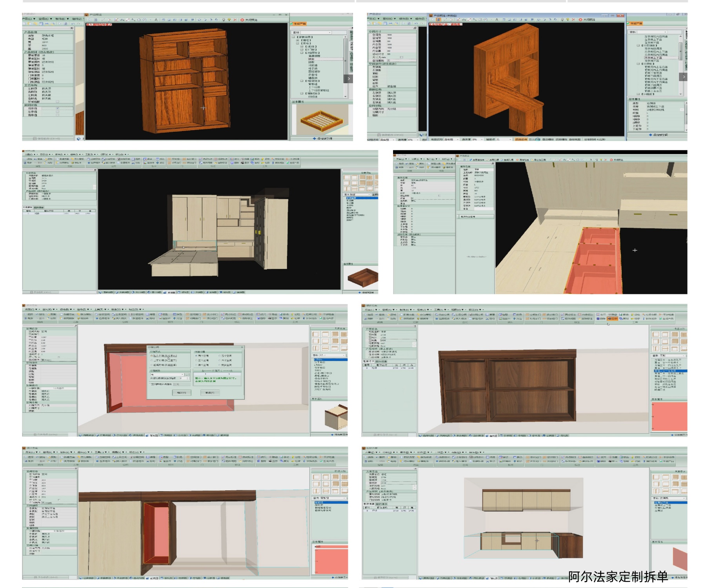
Task: Click the light bulb icon in the orange wardrobe preview toolbar
Action: pos(224,20)
